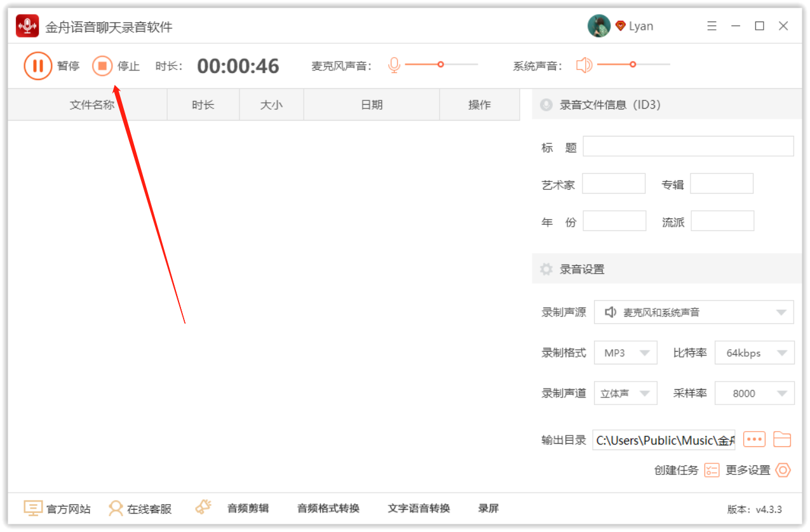Click the output directory path field
This screenshot has width=810, height=532.
point(664,440)
